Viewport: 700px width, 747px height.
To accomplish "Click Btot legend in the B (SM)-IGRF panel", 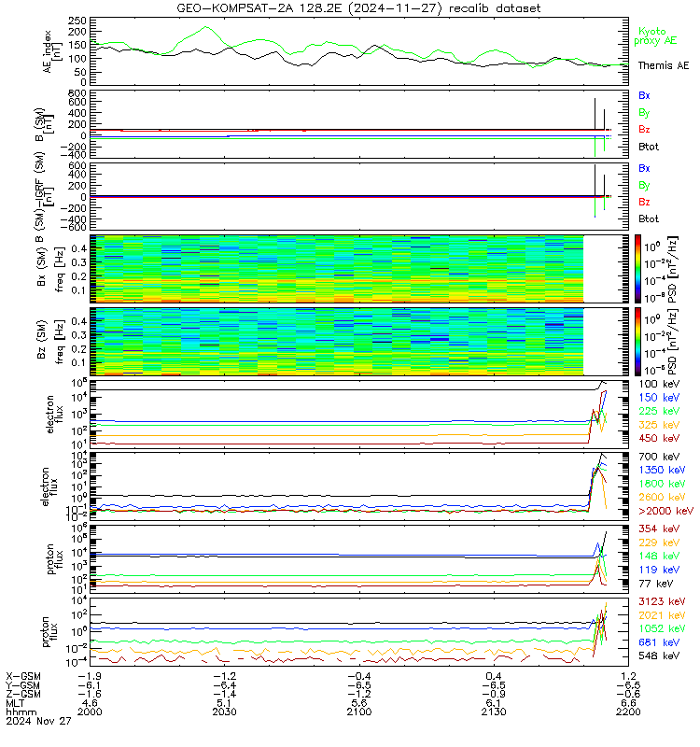I will point(649,218).
